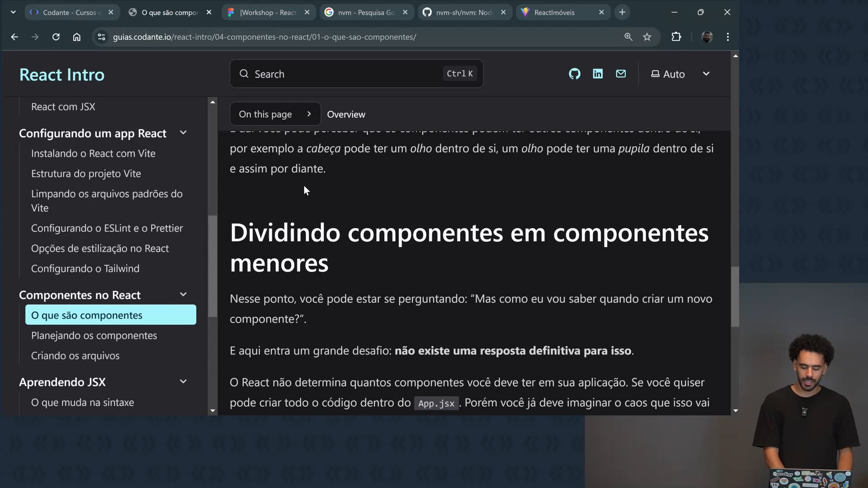The height and width of the screenshot is (488, 868).
Task: Open a new browser tab
Action: (x=622, y=12)
